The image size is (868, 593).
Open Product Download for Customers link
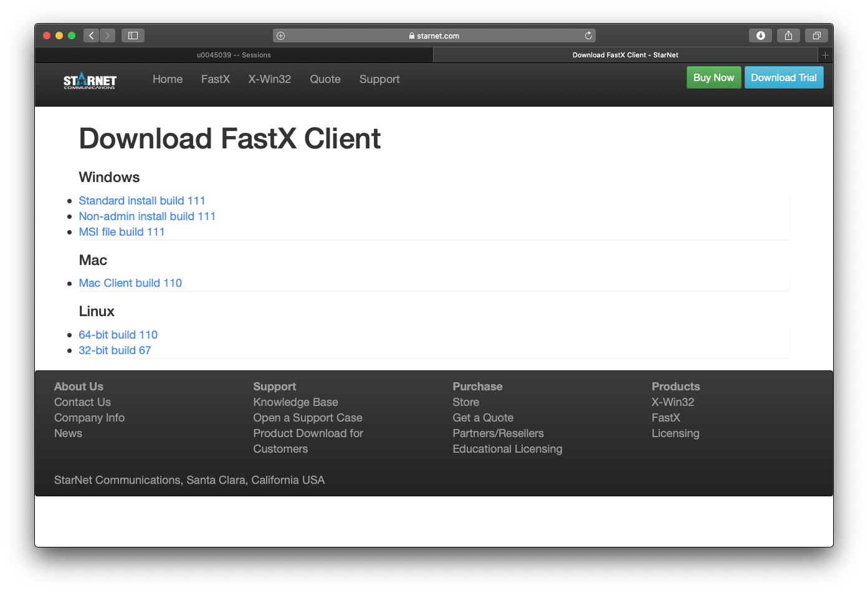[x=308, y=441]
